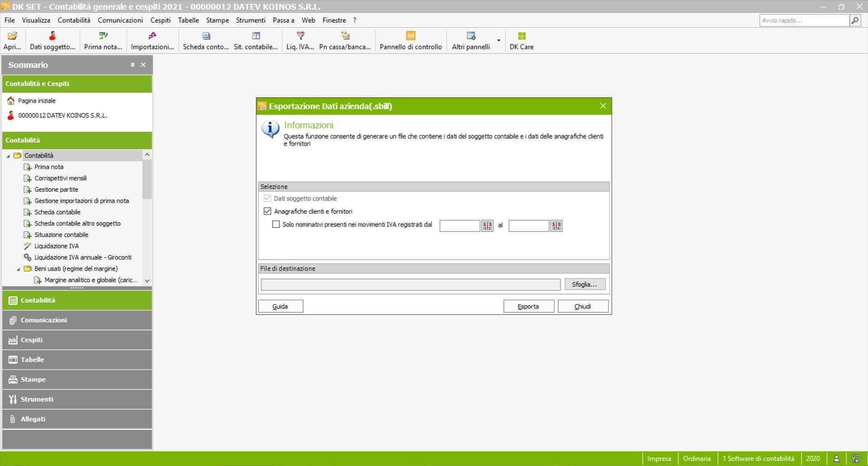Open Scheda contabile altro soggetto in tree

[x=77, y=223]
